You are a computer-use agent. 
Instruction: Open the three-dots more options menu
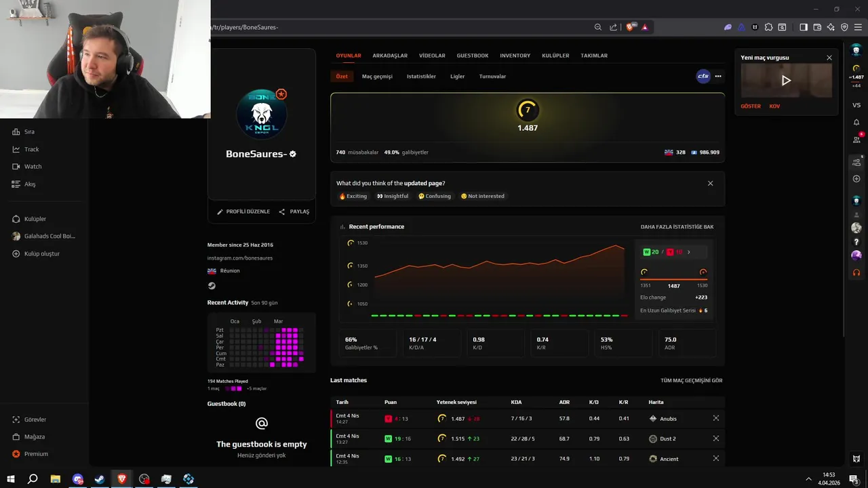tap(718, 76)
